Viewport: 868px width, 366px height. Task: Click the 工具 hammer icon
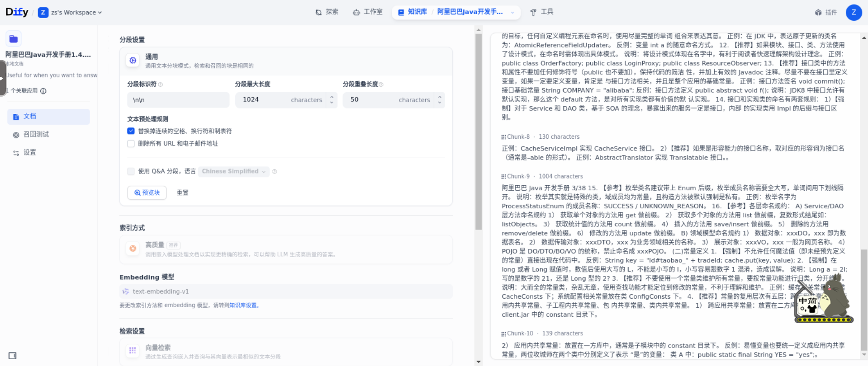(533, 13)
